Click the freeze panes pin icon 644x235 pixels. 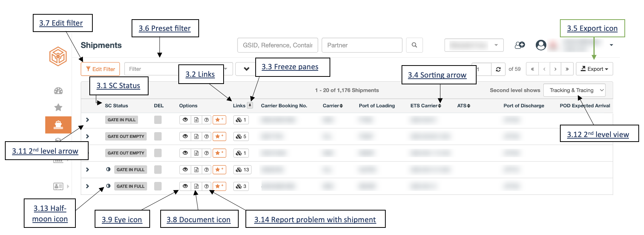(x=250, y=105)
